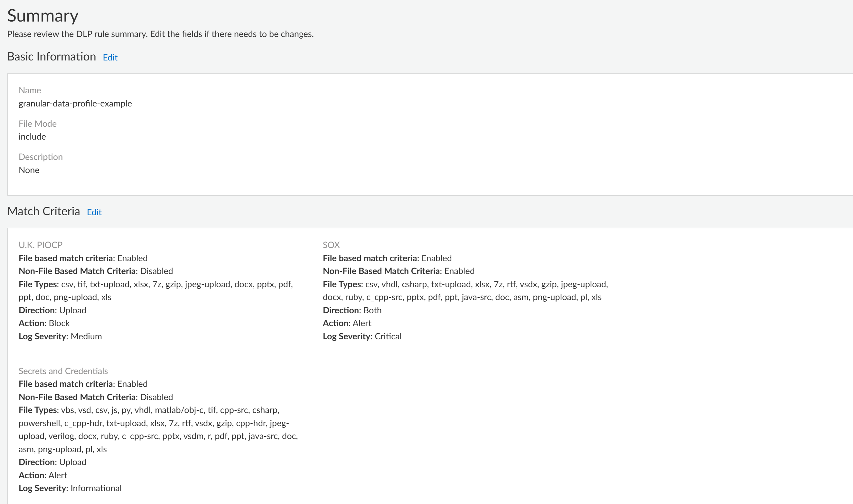Click the Summary page heading
Screen dimensions: 853x504
(x=43, y=16)
